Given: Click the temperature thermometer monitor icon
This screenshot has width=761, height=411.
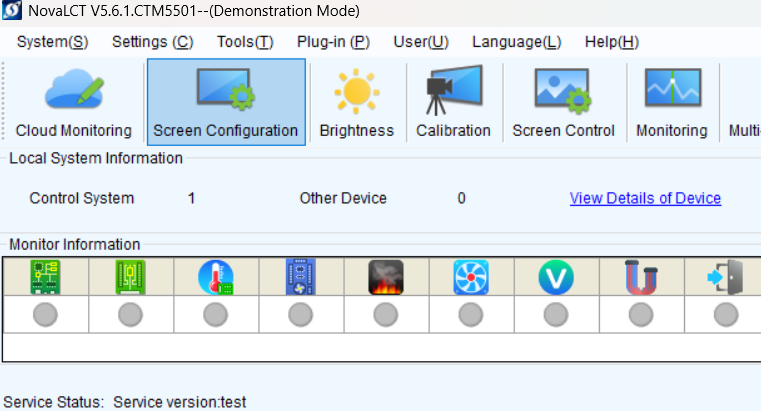Looking at the screenshot, I should coord(215,277).
